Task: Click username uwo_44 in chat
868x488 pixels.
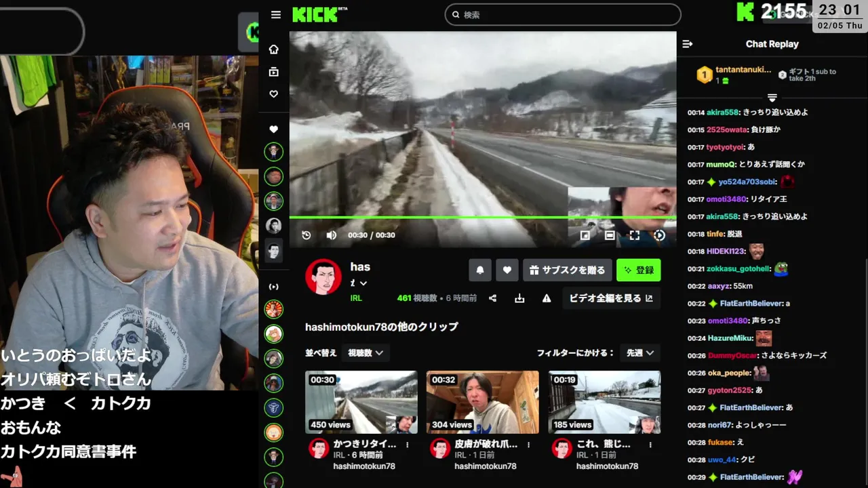Action: pos(722,460)
